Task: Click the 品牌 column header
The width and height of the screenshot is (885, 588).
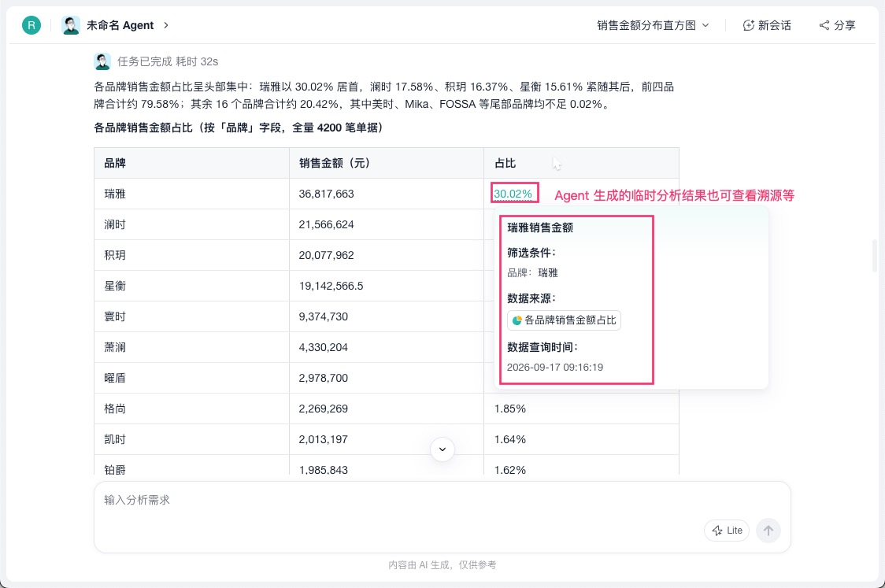Action: (x=192, y=163)
